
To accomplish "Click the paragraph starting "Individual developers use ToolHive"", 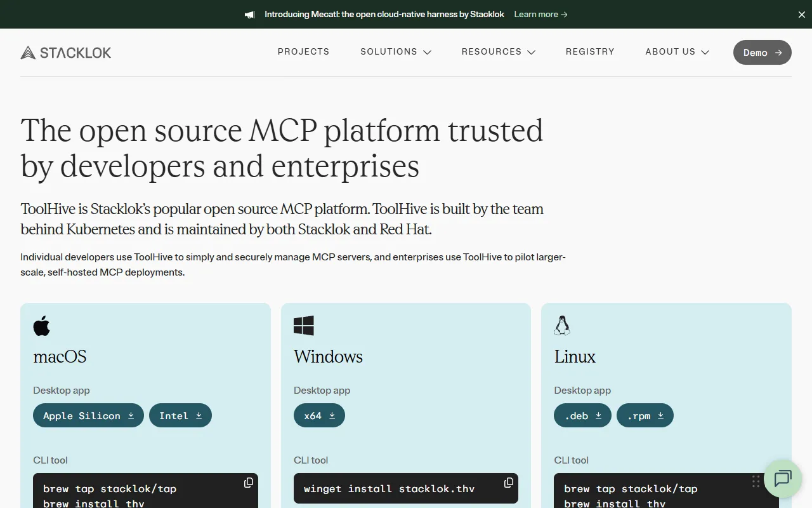I will (293, 265).
